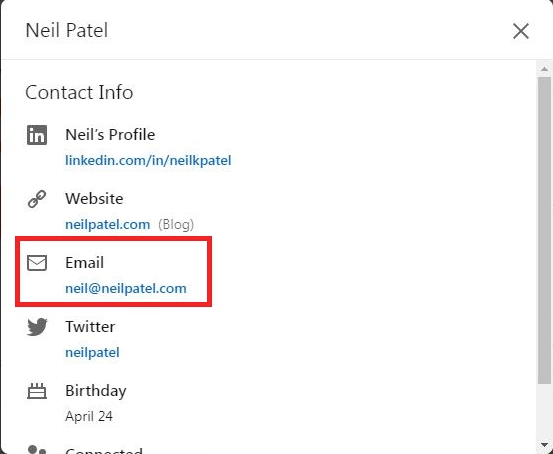Viewport: 553px width, 454px height.
Task: Click the envelope Email icon
Action: (37, 263)
